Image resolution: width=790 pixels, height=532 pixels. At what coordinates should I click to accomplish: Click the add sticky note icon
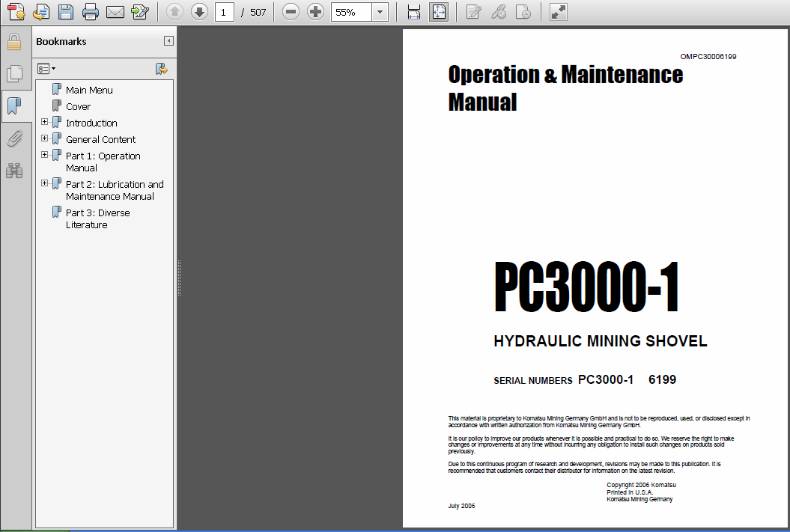(x=473, y=11)
